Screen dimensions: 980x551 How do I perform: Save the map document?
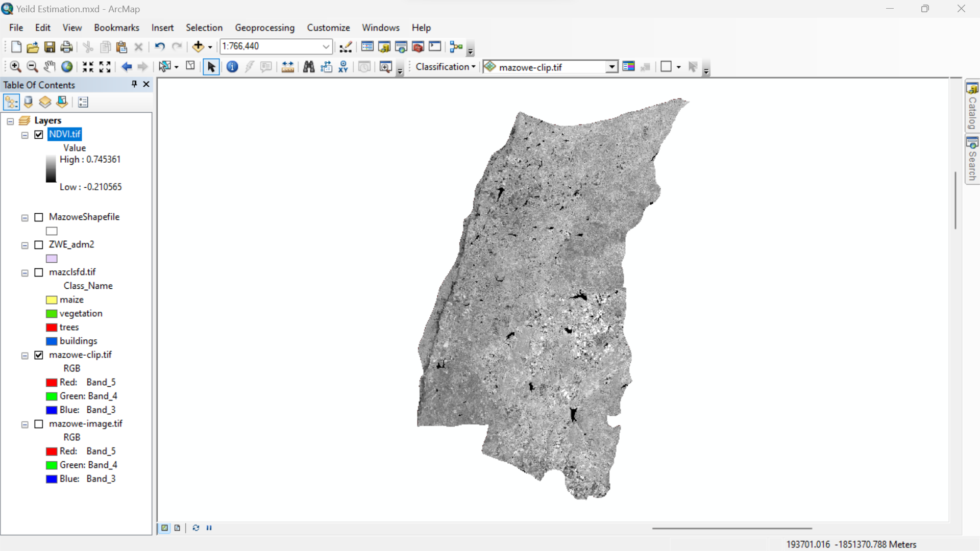[50, 47]
